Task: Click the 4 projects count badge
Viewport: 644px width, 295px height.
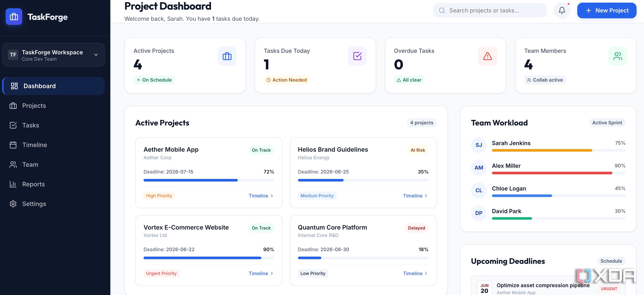Action: tap(421, 123)
